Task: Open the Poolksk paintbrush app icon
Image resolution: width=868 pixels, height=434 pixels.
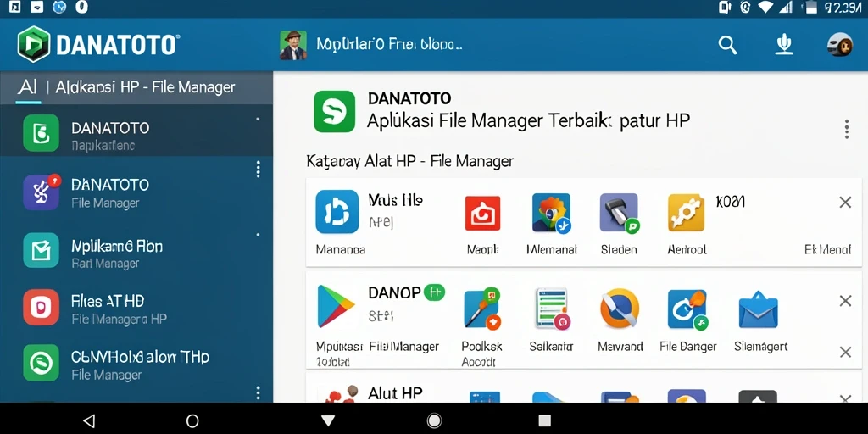Action: [x=481, y=309]
